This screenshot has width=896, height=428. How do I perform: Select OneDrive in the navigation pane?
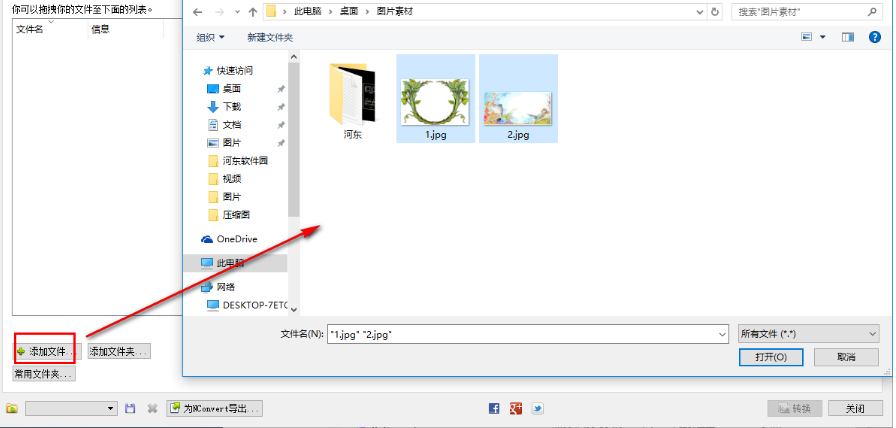[x=237, y=239]
